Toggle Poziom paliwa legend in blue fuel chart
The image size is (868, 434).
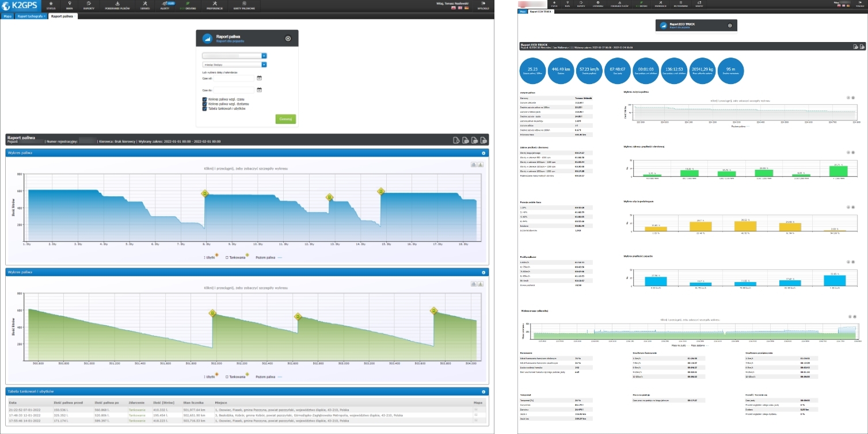click(269, 257)
